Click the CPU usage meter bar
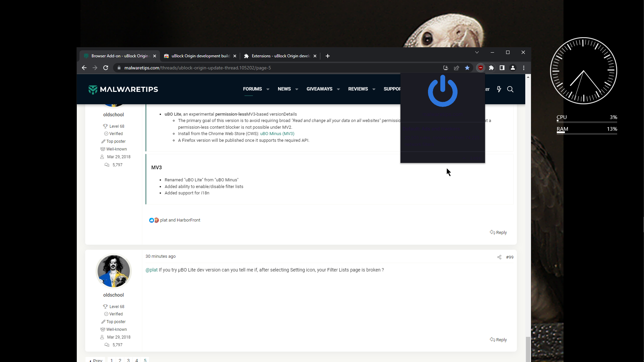Screen dimensions: 644x362 [x=587, y=121]
